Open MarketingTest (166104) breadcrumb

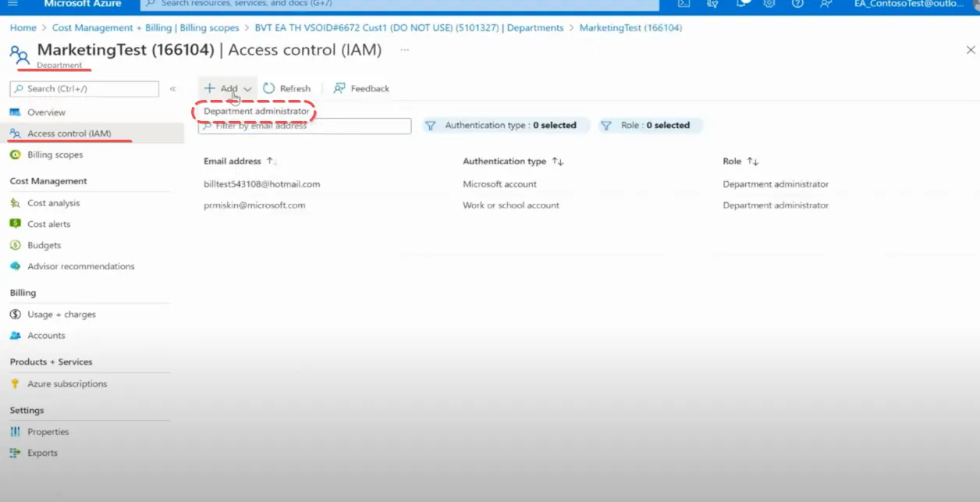[x=630, y=27]
